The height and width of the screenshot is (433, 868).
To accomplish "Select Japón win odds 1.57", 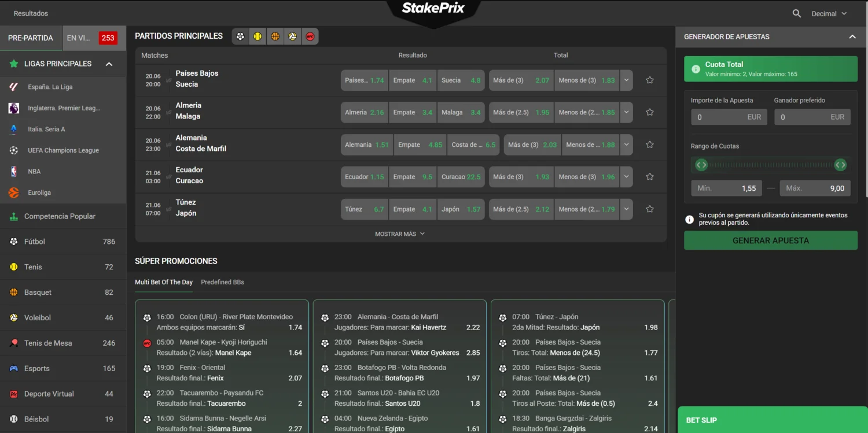I will pos(461,209).
